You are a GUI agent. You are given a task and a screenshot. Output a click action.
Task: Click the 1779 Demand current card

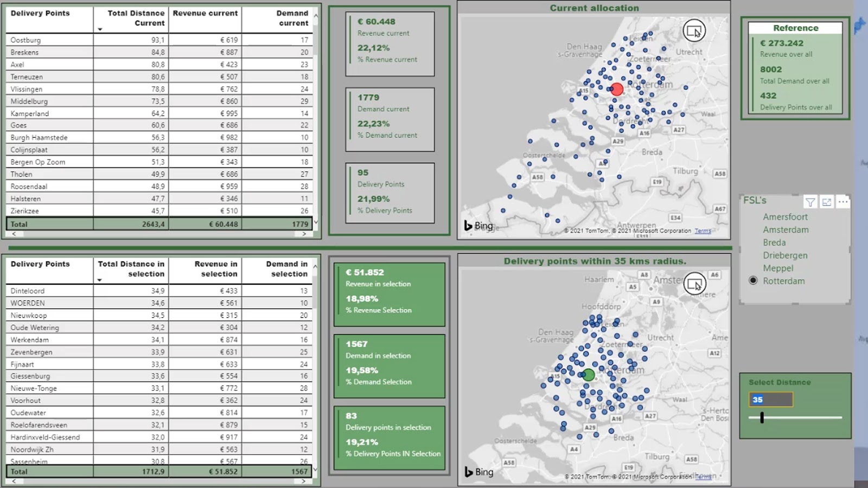pos(390,119)
